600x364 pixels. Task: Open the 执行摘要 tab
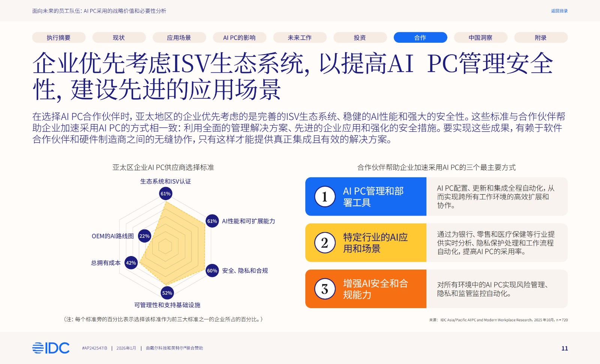[58, 37]
